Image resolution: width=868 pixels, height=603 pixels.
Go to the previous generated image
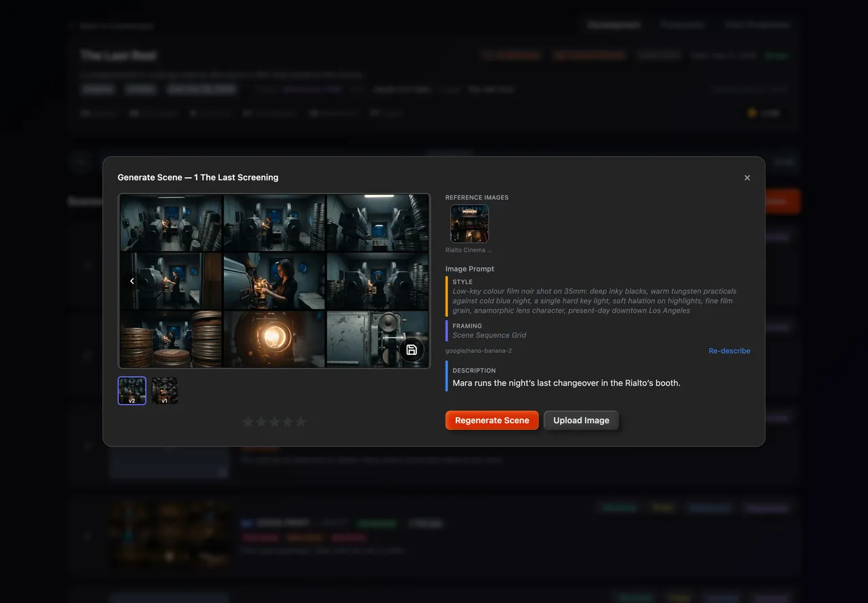click(132, 281)
